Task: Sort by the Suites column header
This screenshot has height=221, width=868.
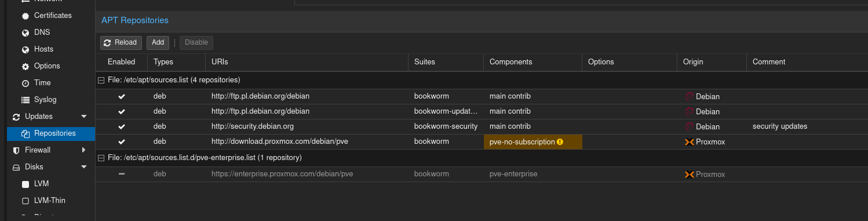Action: (446, 61)
